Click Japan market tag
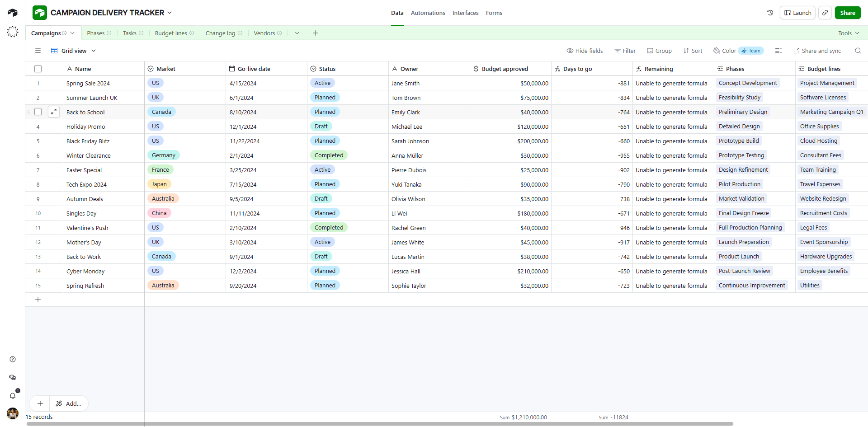 159,184
